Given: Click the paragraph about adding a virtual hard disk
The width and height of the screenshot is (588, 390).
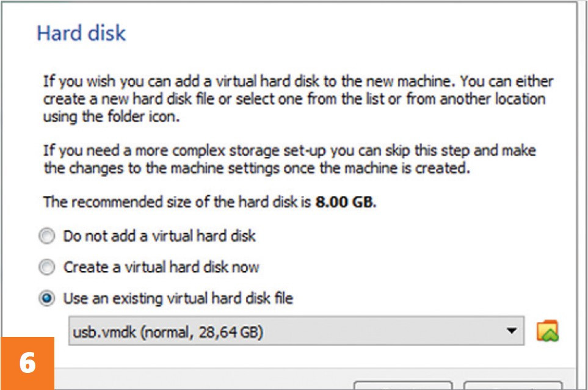Looking at the screenshot, I should (x=298, y=99).
